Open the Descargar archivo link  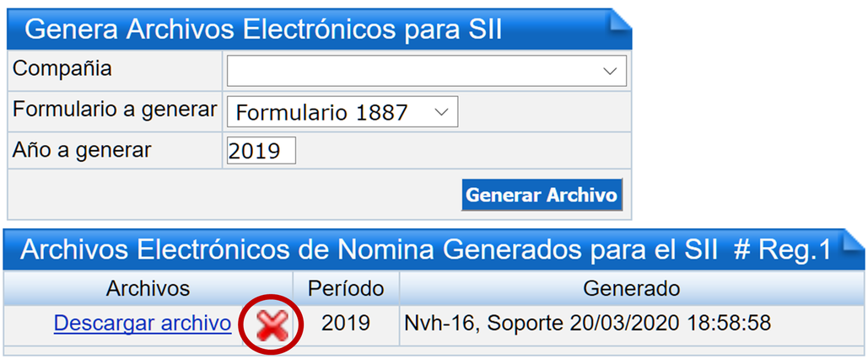[143, 324]
